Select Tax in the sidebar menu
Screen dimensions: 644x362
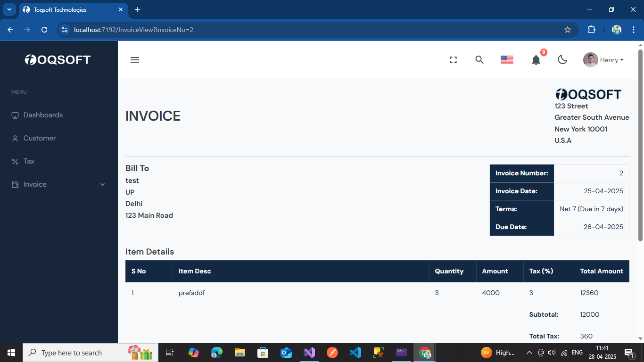pyautogui.click(x=29, y=161)
